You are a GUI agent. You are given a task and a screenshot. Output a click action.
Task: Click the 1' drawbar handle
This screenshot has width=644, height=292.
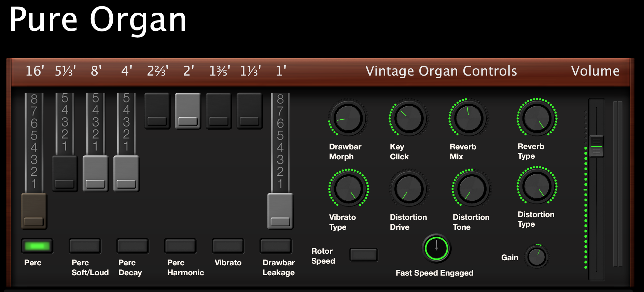coord(280,211)
